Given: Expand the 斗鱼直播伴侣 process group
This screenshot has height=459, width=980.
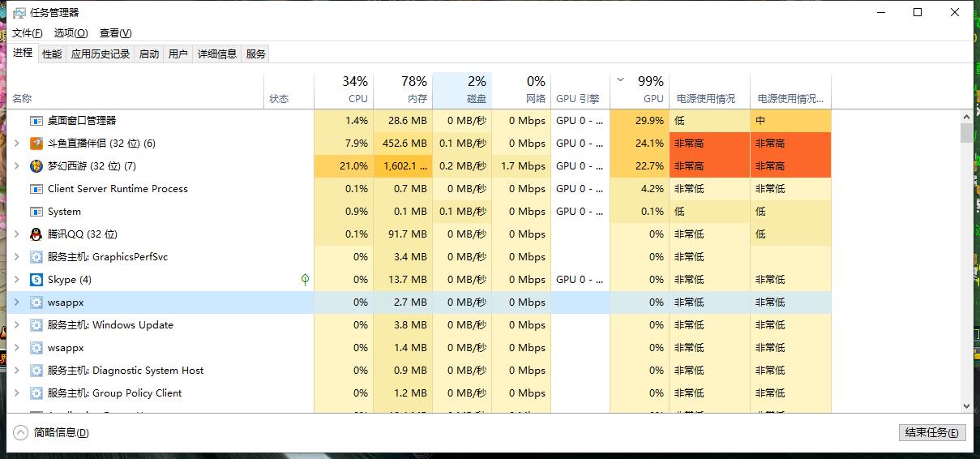Looking at the screenshot, I should [x=16, y=143].
